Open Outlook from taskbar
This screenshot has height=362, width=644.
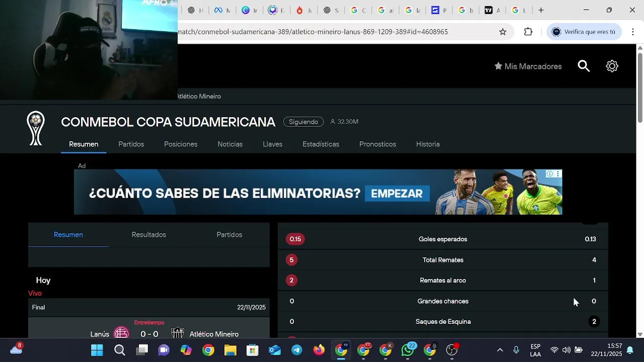coord(275,350)
